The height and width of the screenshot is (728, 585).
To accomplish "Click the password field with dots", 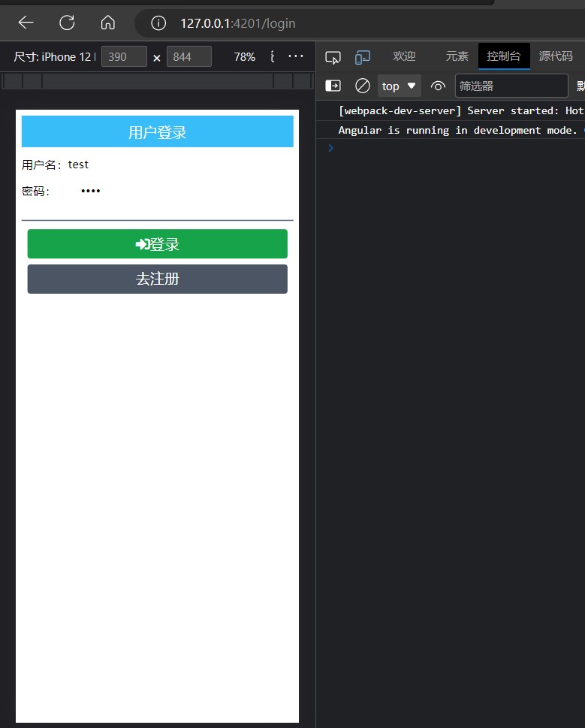I will 186,191.
